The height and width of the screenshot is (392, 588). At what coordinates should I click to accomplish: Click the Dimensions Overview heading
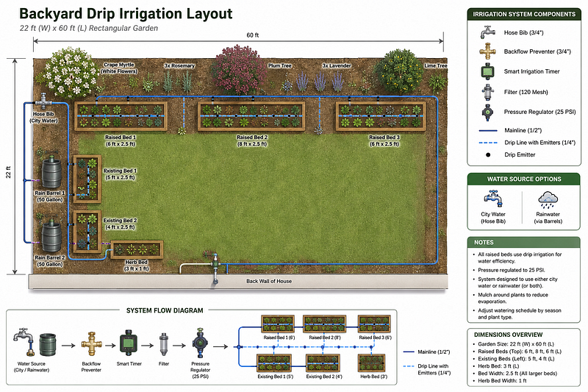tap(508, 335)
